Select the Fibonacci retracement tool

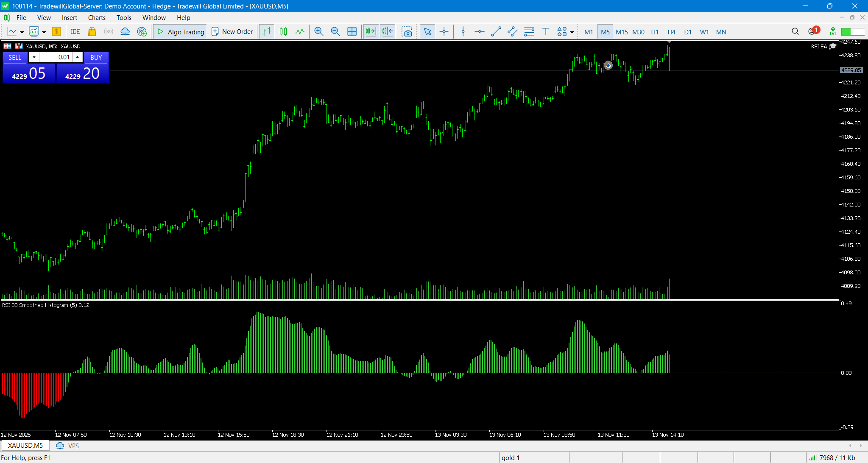529,32
